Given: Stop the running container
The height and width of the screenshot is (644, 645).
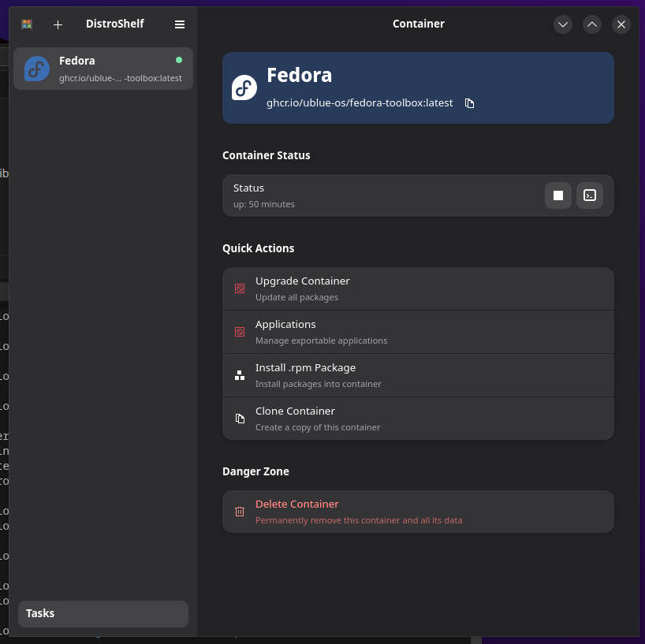Looking at the screenshot, I should pos(557,195).
